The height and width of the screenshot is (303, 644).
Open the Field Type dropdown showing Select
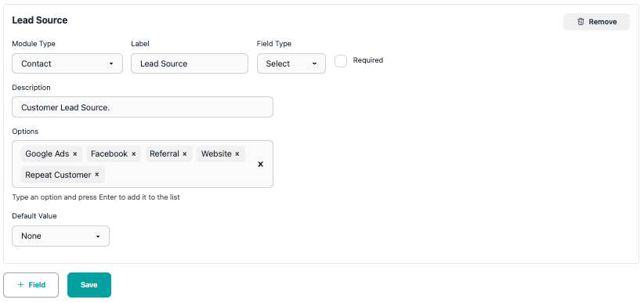click(291, 63)
